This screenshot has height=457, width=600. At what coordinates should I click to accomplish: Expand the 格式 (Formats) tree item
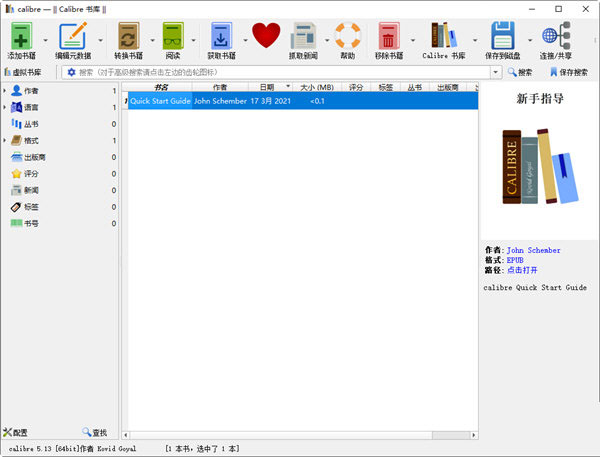[5, 140]
